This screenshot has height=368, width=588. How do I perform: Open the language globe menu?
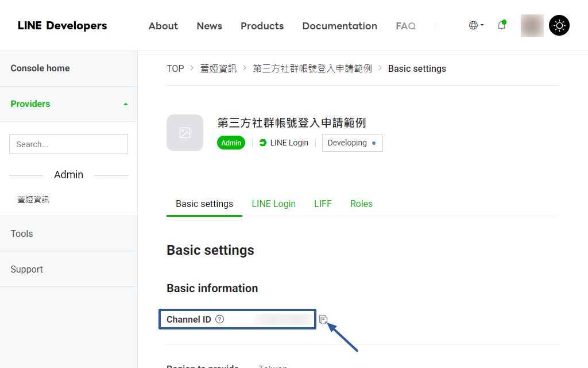(x=476, y=25)
